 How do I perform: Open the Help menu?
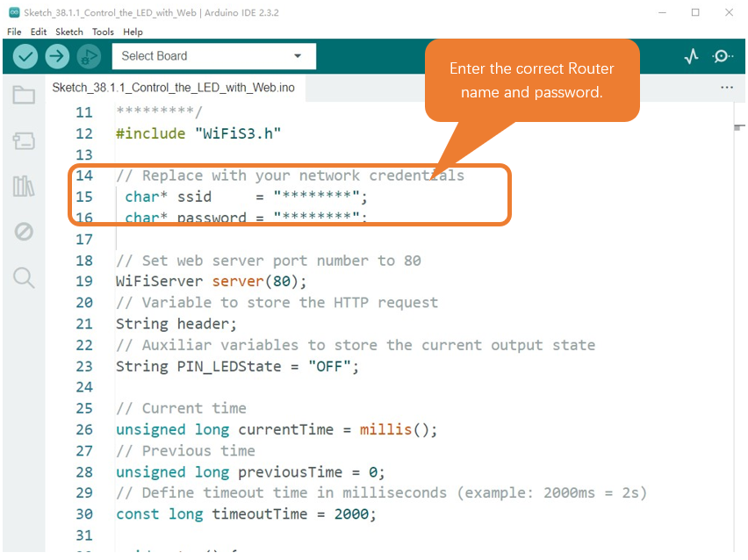tap(133, 32)
